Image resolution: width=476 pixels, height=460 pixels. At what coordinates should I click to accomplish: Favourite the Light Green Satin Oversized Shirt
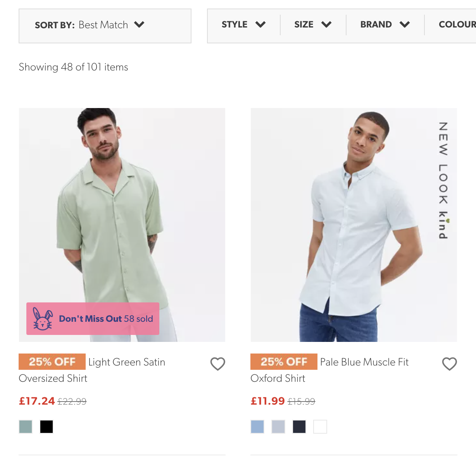click(x=217, y=364)
